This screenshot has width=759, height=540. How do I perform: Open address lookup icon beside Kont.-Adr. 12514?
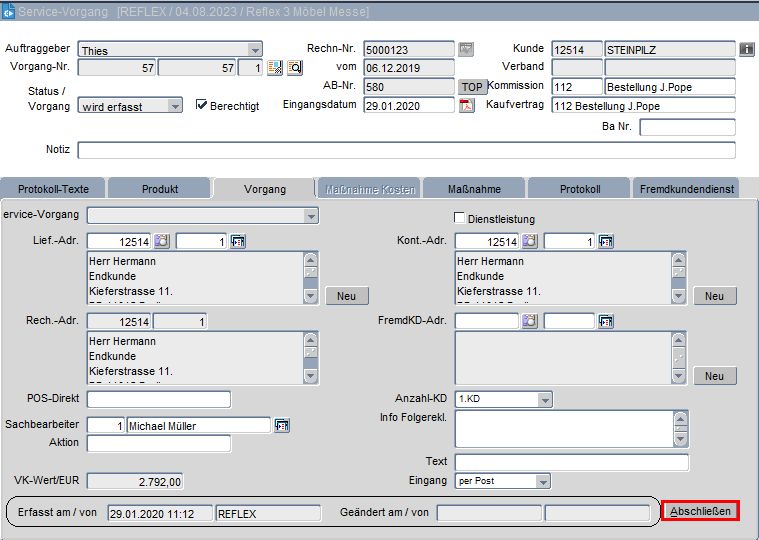[530, 241]
